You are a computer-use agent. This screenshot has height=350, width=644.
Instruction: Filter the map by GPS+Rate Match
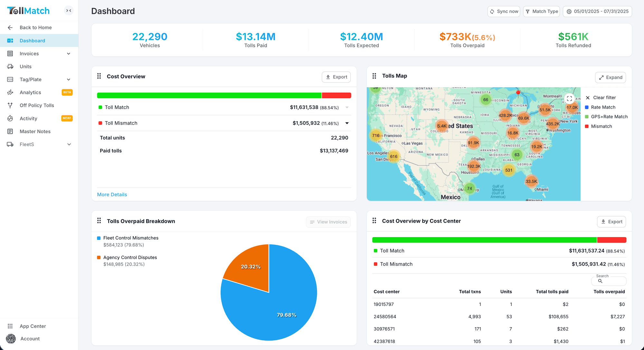[x=606, y=117]
